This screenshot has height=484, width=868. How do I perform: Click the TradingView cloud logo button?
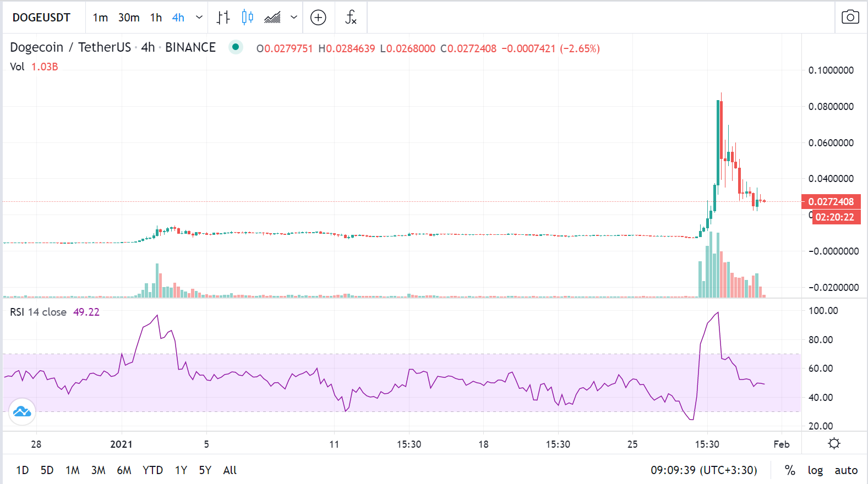pyautogui.click(x=22, y=411)
